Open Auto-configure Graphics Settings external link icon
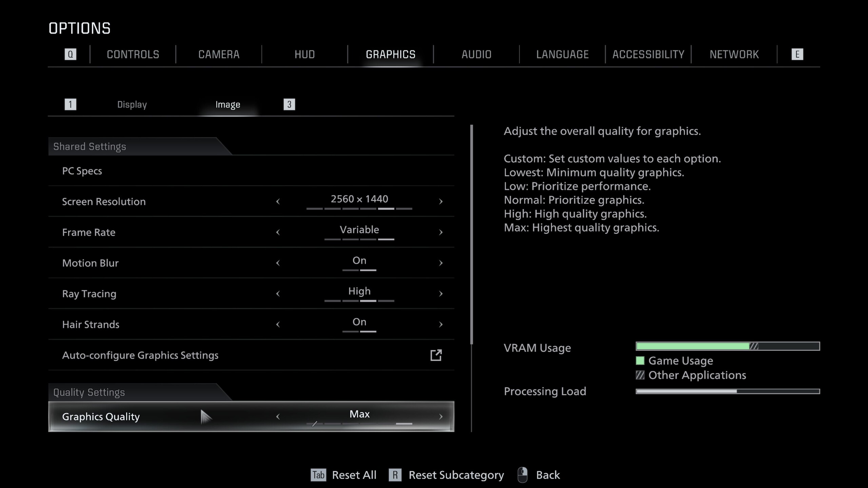This screenshot has width=868, height=488. [x=436, y=355]
